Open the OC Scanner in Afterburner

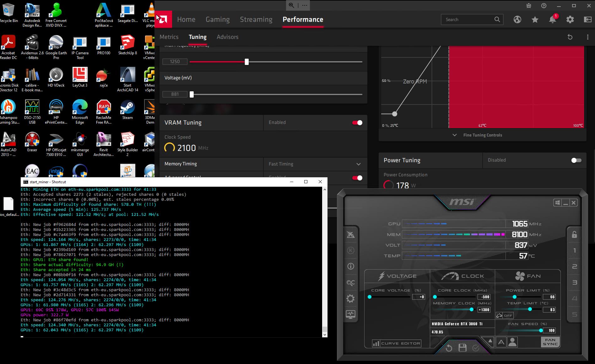(x=350, y=283)
